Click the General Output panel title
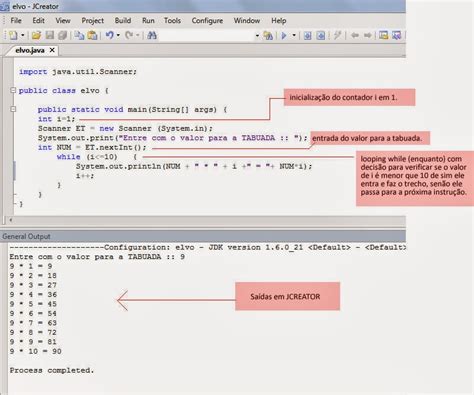474x395 pixels. click(x=26, y=236)
